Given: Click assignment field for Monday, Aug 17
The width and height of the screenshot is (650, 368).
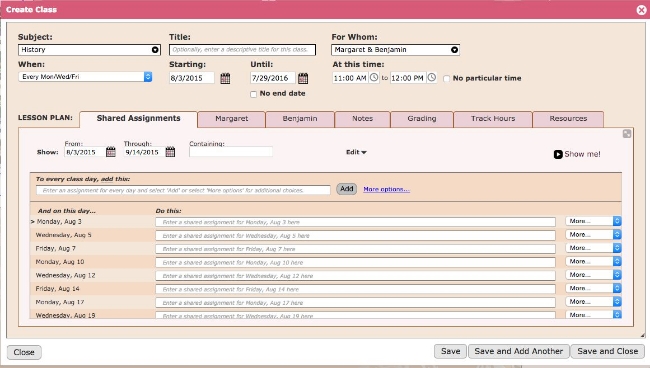Looking at the screenshot, I should (x=356, y=303).
